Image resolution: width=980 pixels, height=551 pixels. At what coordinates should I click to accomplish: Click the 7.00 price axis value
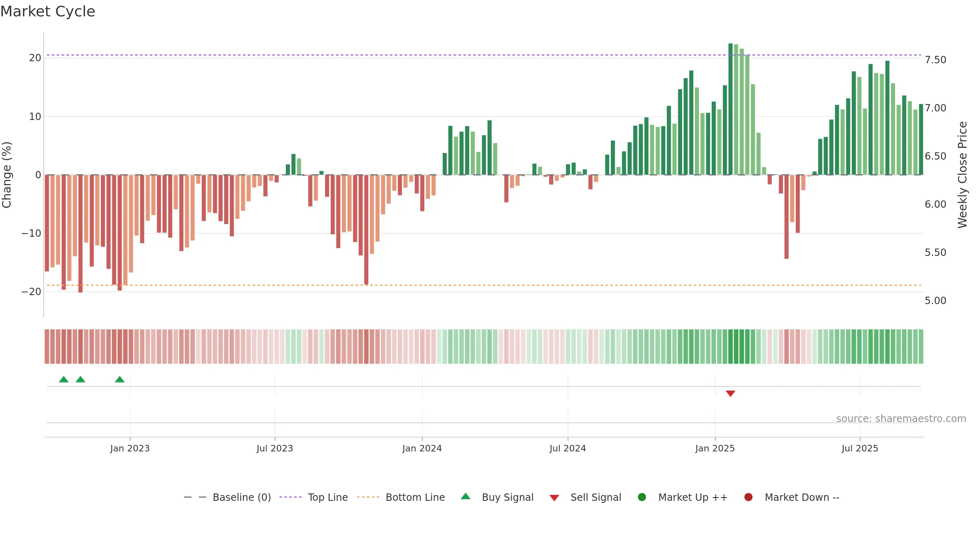[x=935, y=108]
